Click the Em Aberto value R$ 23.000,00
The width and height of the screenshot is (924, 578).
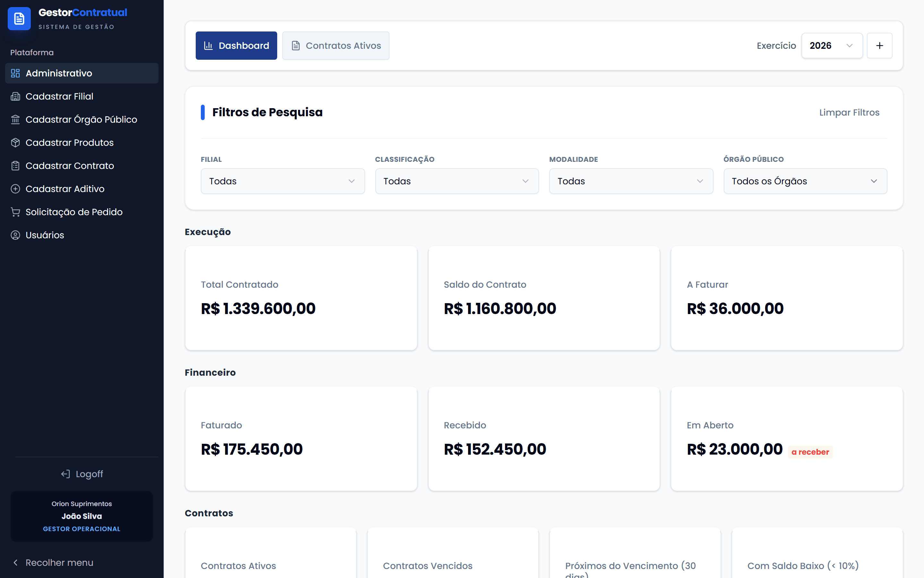click(x=735, y=449)
